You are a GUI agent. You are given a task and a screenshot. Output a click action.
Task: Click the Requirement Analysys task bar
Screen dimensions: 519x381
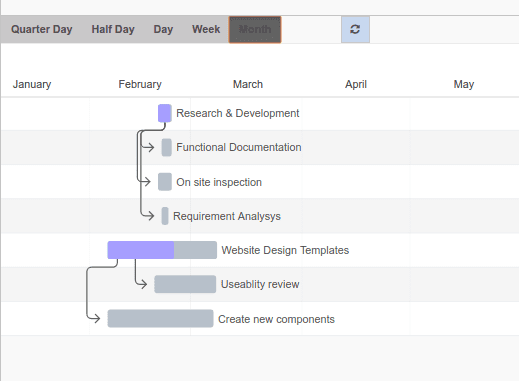[165, 216]
